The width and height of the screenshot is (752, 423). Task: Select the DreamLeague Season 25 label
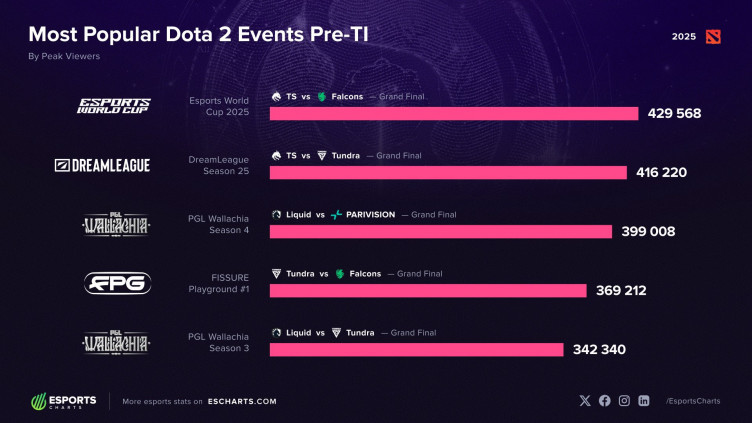pyautogui.click(x=219, y=165)
